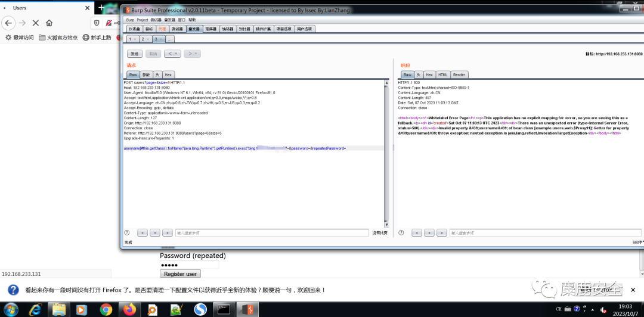Viewport: 644px width, 317px height.
Task: Switch to the 代理 tab
Action: click(162, 29)
